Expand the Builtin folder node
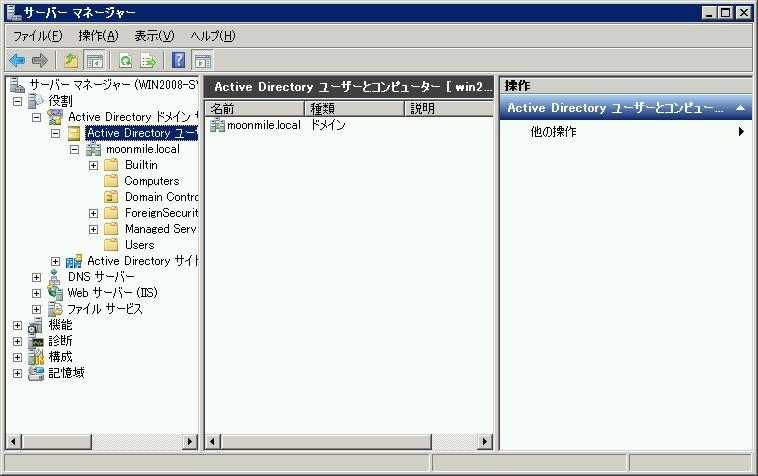The height and width of the screenshot is (476, 758). click(x=93, y=165)
